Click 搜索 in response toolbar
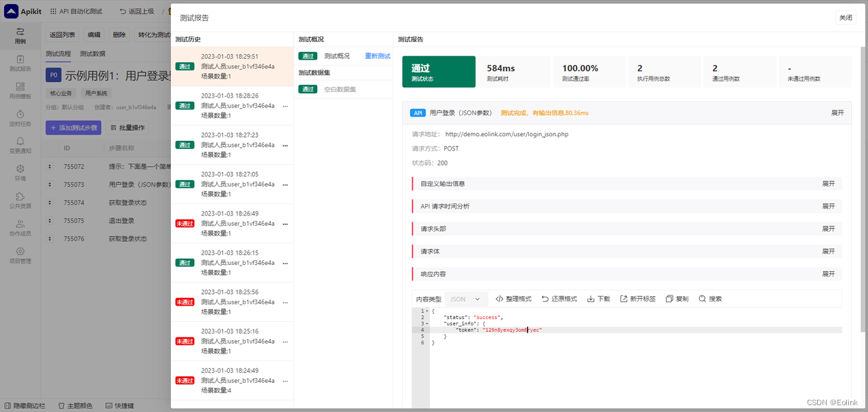 tap(710, 299)
